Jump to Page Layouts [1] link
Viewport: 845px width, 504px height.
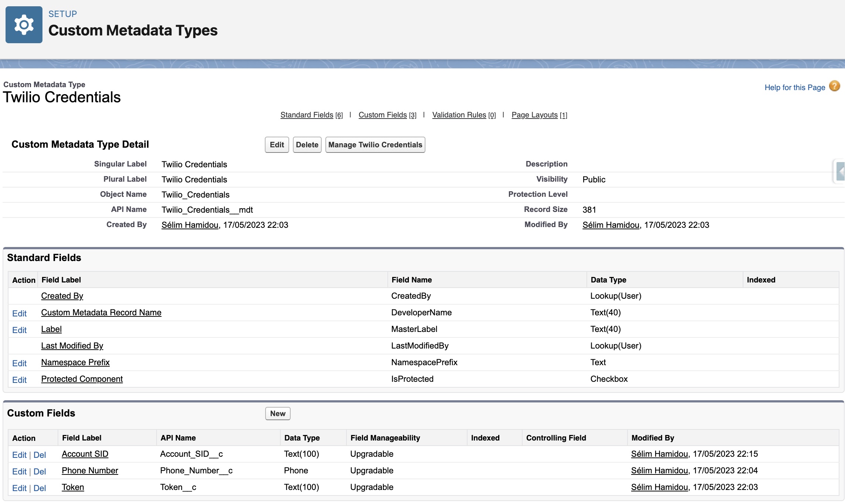(539, 115)
